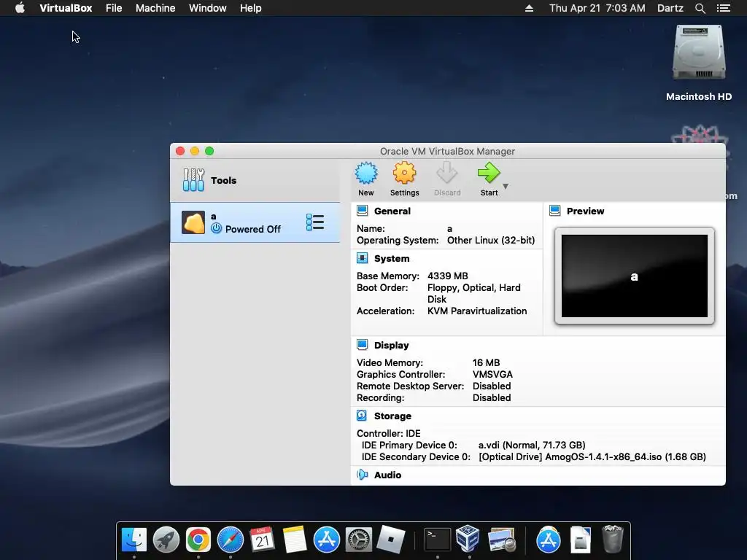Click VirtualBox cube icon in dock
The width and height of the screenshot is (747, 560).
468,538
